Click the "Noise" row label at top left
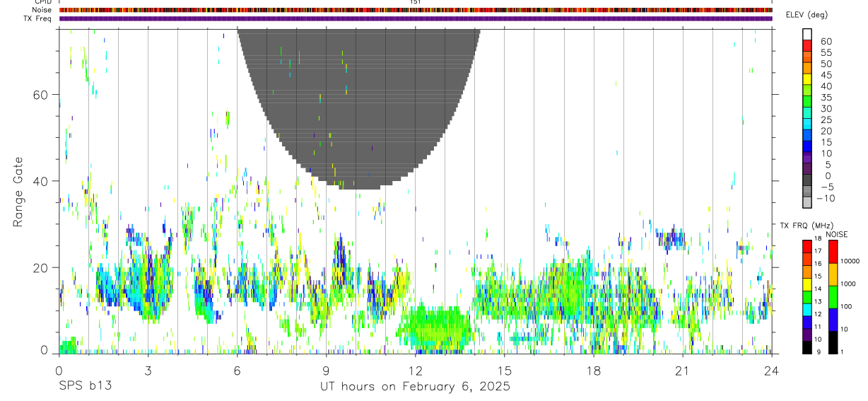The width and height of the screenshot is (868, 401). (x=43, y=10)
